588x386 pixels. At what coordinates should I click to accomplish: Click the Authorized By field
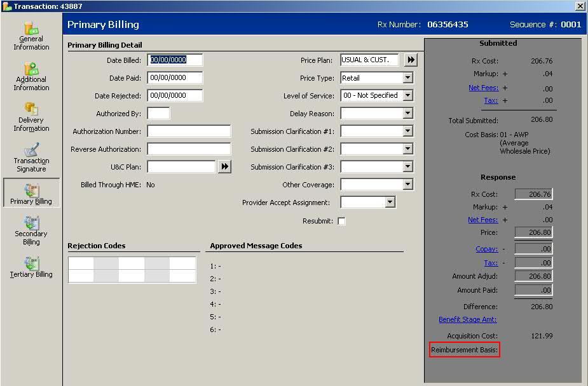(x=158, y=114)
